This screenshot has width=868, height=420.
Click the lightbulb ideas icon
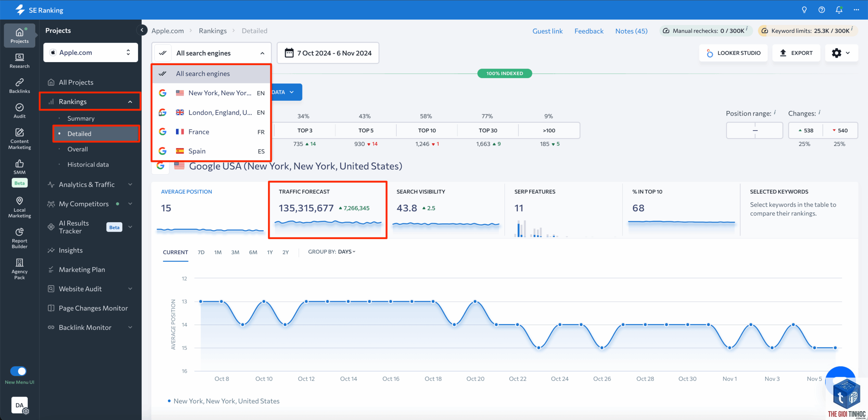click(804, 10)
